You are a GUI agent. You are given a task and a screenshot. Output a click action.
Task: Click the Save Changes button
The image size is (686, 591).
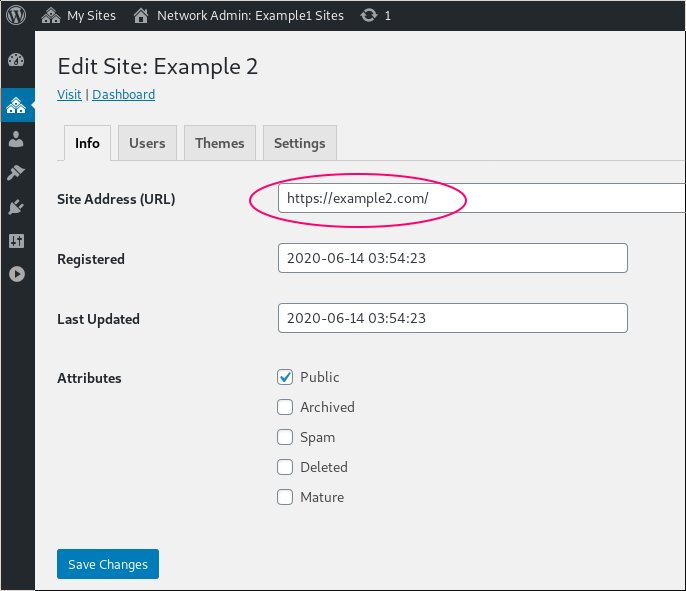[108, 564]
